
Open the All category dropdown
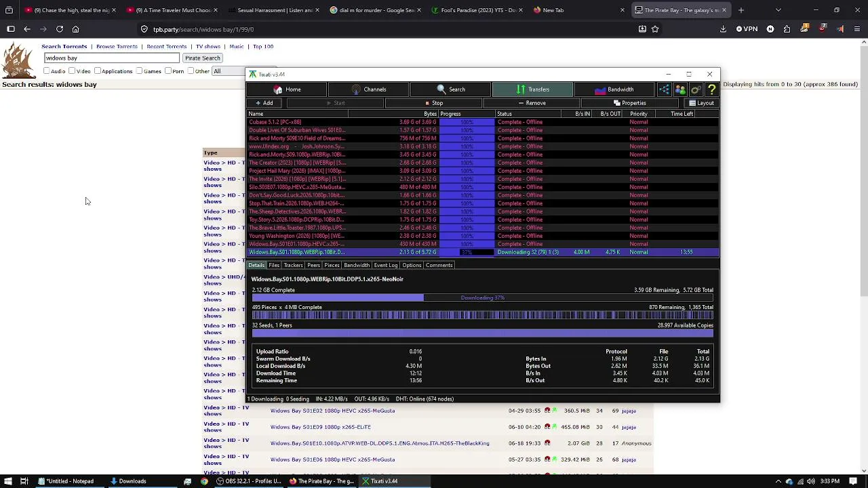229,71
